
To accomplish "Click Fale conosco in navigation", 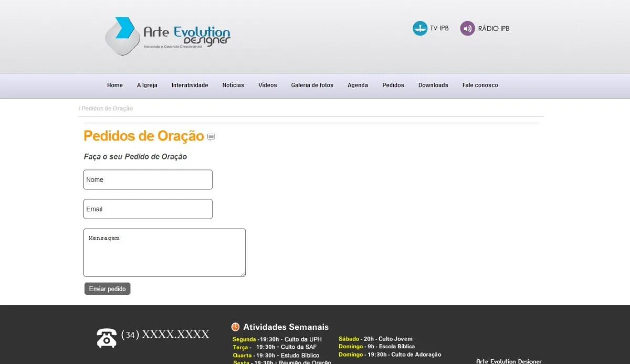I will pyautogui.click(x=480, y=85).
